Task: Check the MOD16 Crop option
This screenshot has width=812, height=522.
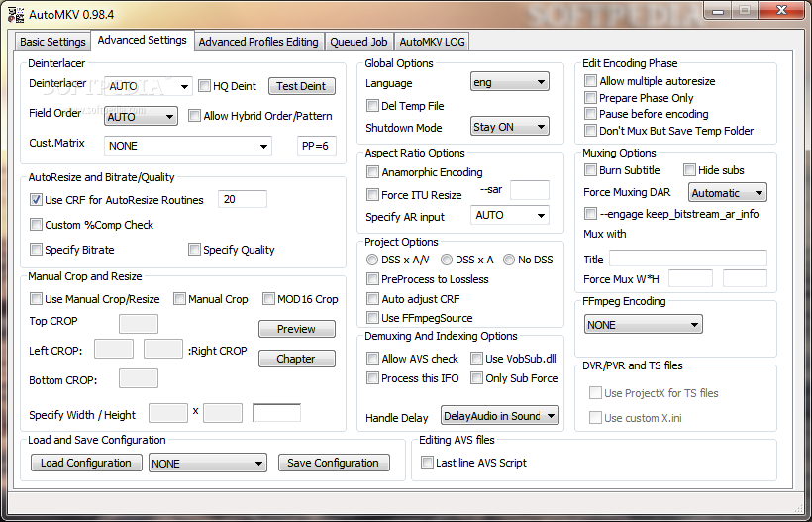Action: click(268, 299)
